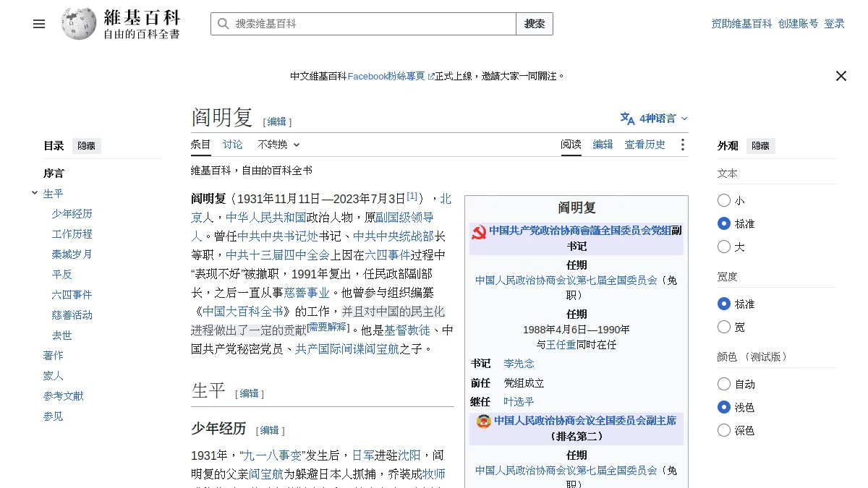Open the 王任重 link in infobox
This screenshot has height=488, width=868.
click(x=561, y=345)
